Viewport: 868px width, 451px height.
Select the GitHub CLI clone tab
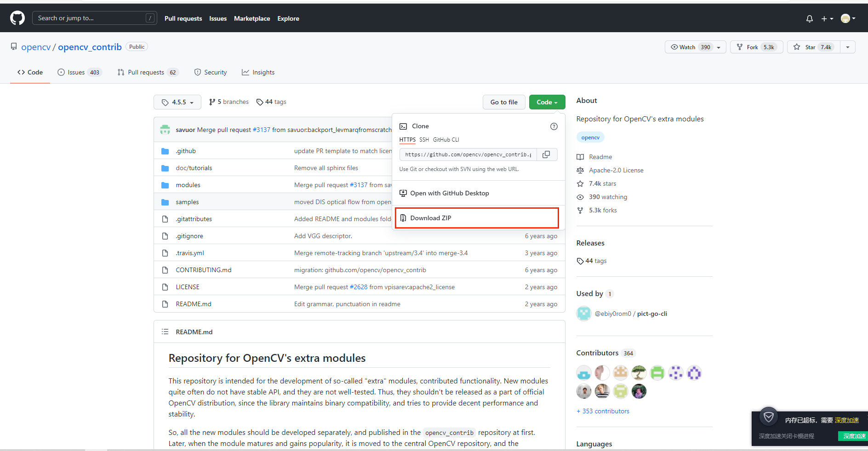click(x=446, y=140)
